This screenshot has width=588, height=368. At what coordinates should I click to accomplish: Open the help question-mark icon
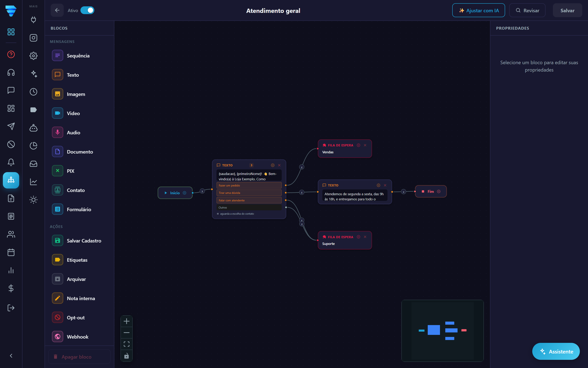click(11, 54)
